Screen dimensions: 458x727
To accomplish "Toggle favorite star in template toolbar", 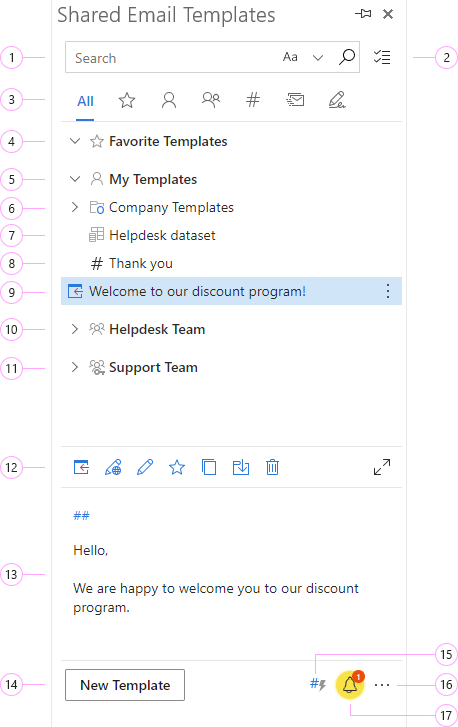I will (x=177, y=467).
